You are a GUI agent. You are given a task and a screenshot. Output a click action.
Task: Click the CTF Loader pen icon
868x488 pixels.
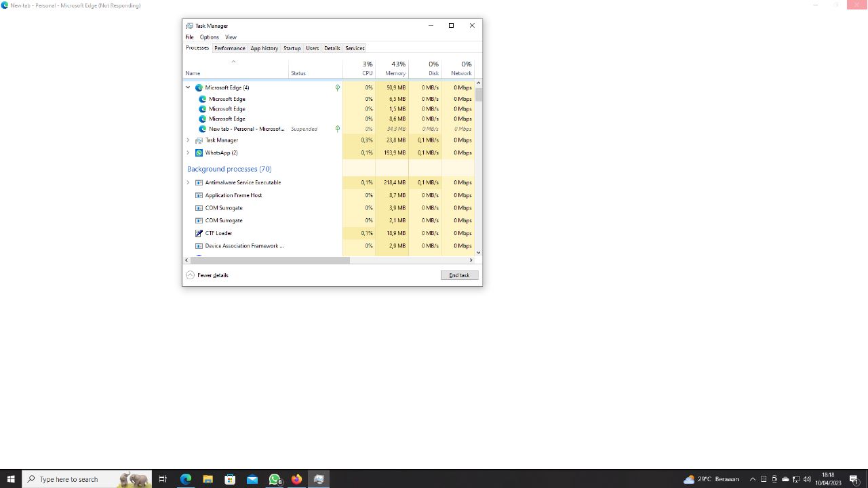coord(199,233)
